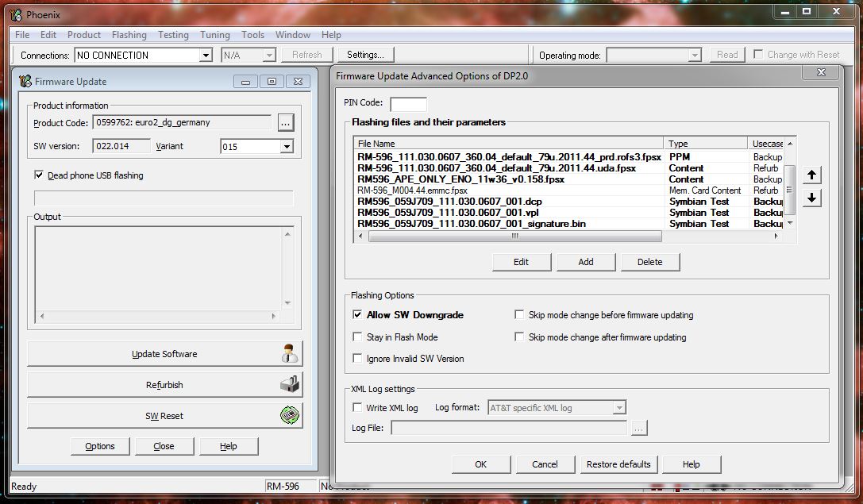The width and height of the screenshot is (863, 504).
Task: Minimize the Firmware Update child window
Action: [245, 82]
